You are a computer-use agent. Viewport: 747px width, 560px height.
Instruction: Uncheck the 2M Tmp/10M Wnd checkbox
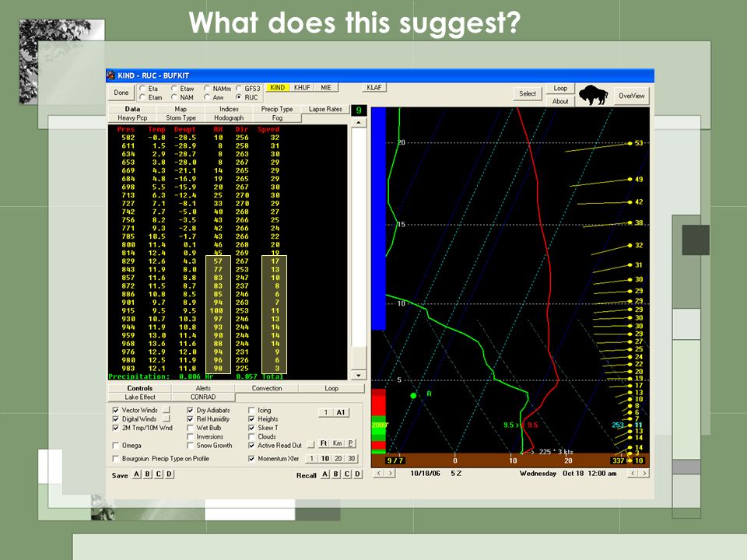115,428
